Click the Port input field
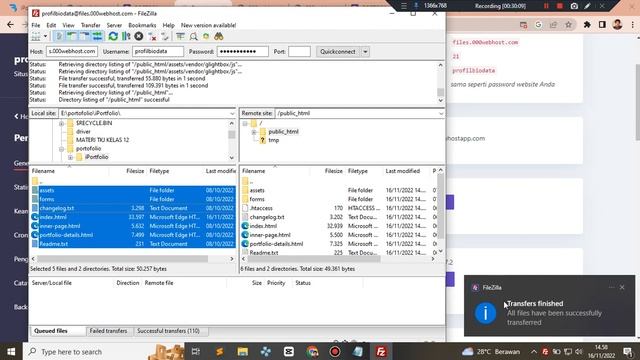This screenshot has height=360, width=640. [299, 51]
